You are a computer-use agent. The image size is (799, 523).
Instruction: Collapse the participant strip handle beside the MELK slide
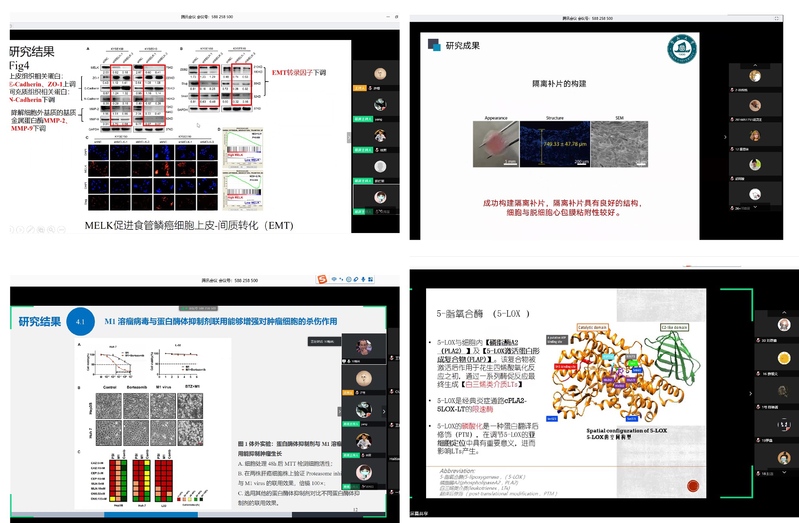[x=349, y=137]
